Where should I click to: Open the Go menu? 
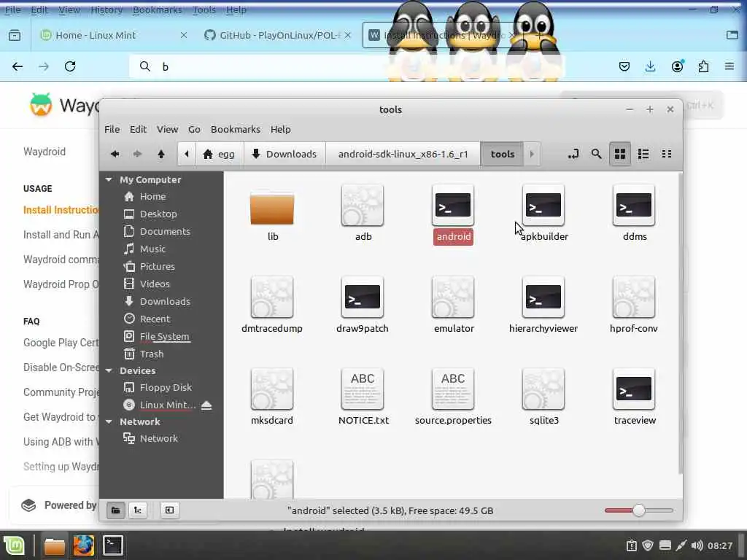coord(194,129)
